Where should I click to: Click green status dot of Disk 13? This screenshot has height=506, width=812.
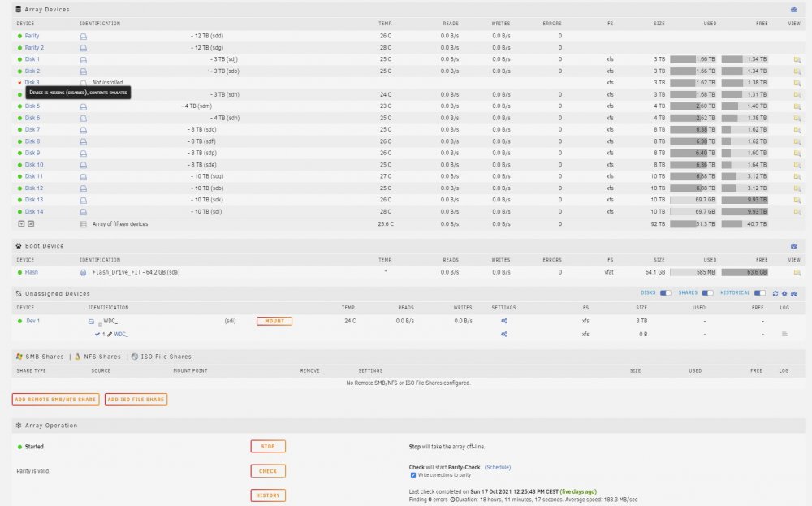click(19, 200)
